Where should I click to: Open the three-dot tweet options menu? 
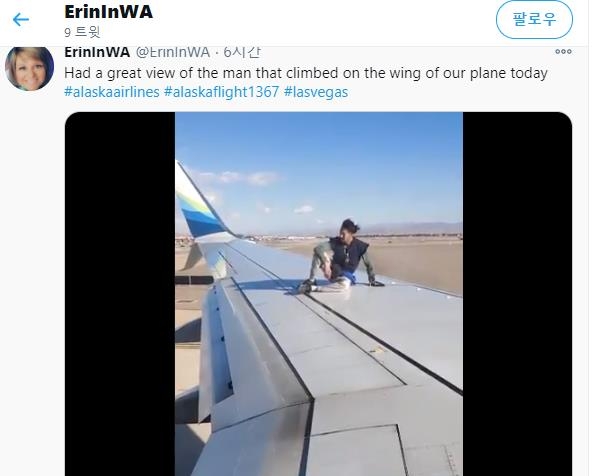click(x=563, y=52)
